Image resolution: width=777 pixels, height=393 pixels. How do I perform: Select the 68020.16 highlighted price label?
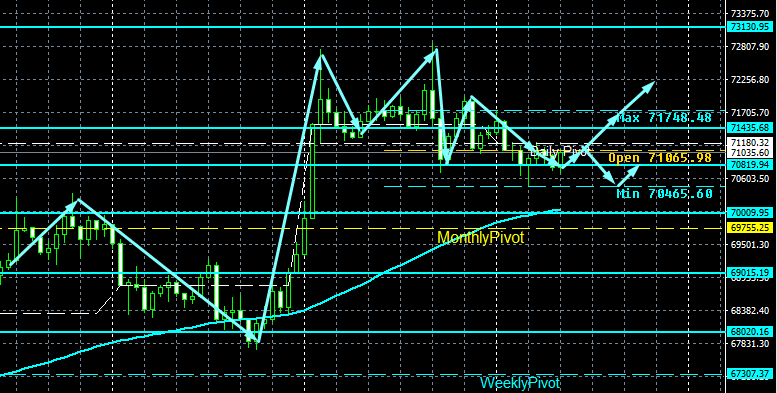750,332
